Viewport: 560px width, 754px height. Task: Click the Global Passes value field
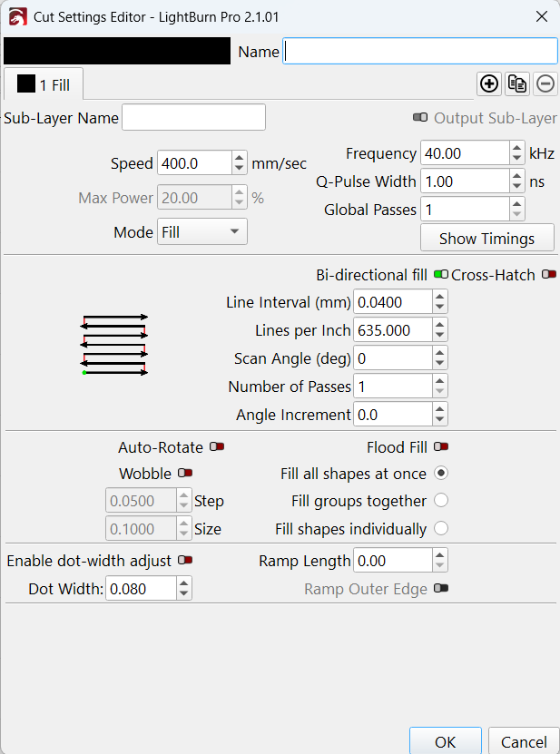[466, 210]
